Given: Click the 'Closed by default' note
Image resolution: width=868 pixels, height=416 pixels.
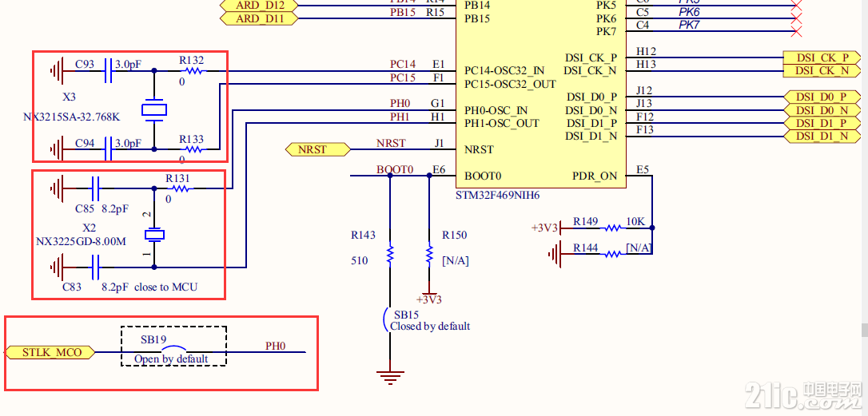Looking at the screenshot, I should point(430,327).
